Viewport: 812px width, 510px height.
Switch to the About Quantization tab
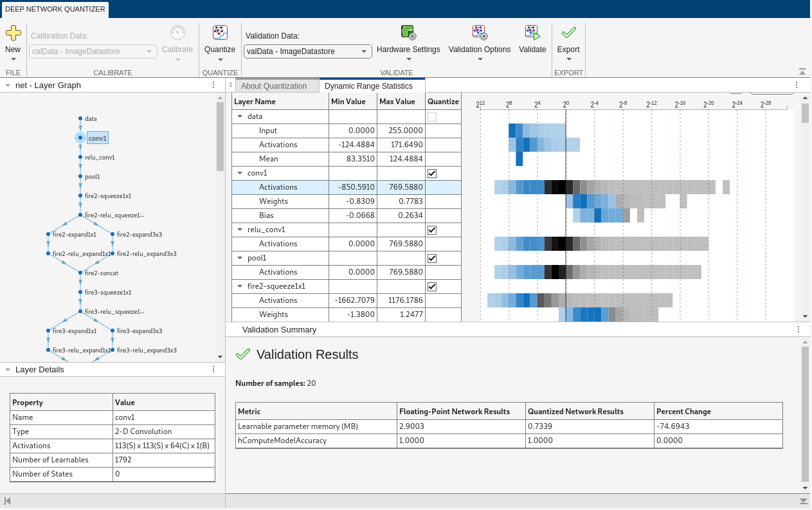[x=274, y=86]
